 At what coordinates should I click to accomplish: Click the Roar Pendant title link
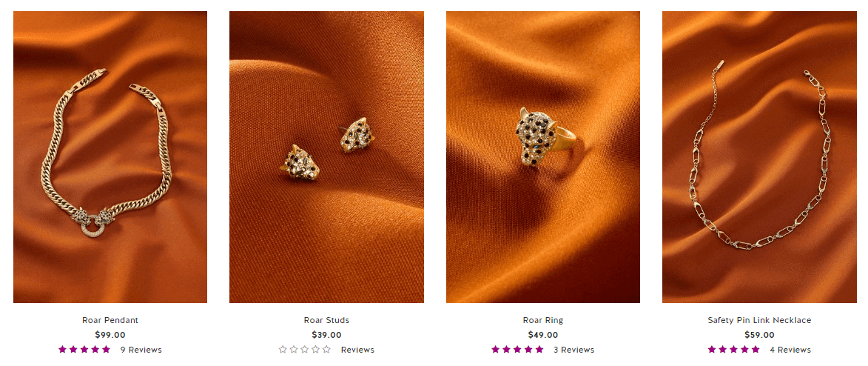point(110,320)
